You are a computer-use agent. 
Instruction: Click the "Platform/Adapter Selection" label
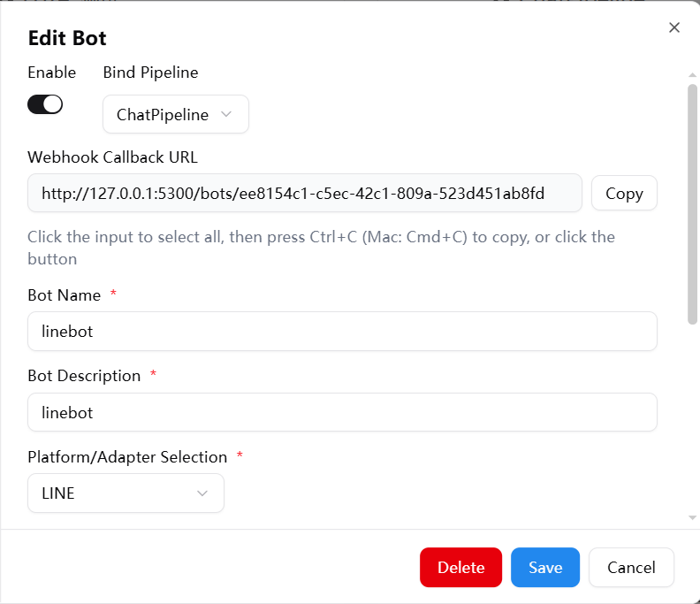click(x=127, y=457)
